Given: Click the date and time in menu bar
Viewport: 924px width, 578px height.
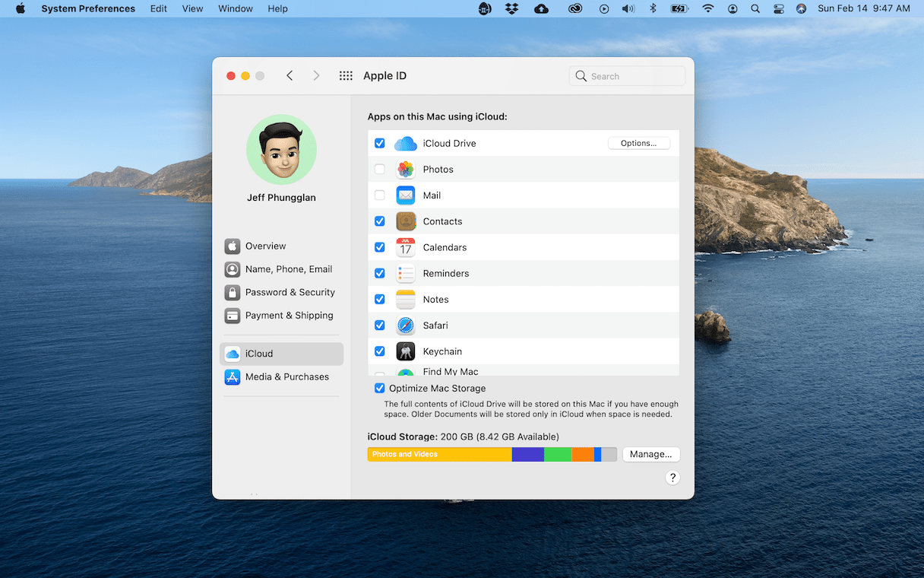Looking at the screenshot, I should (x=863, y=9).
